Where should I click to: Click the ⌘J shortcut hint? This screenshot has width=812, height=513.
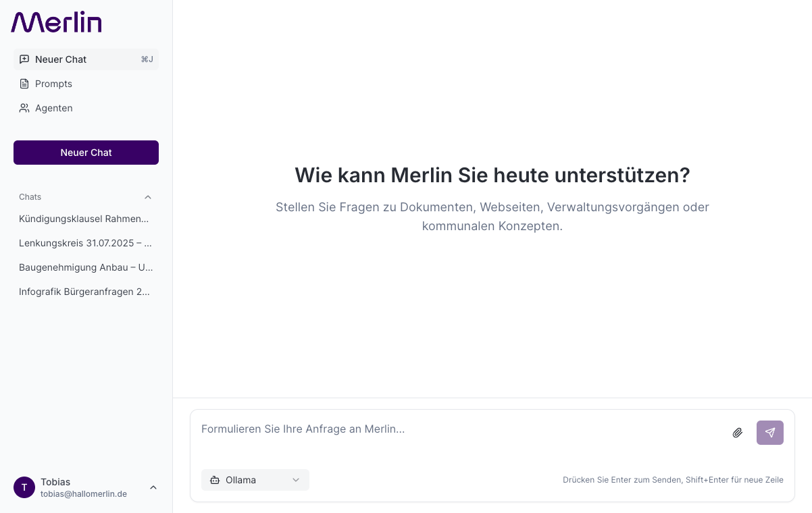tap(147, 59)
